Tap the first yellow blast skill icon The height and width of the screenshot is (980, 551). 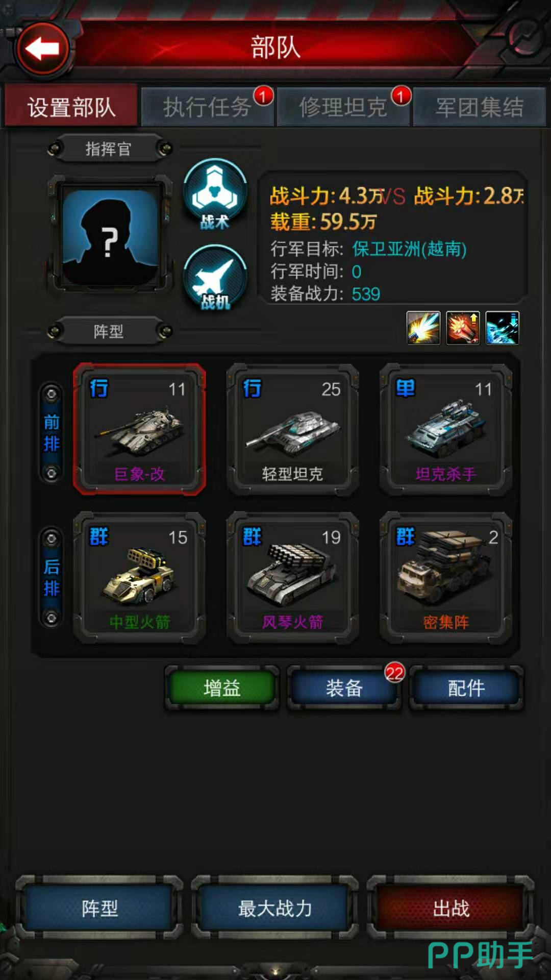pos(423,328)
